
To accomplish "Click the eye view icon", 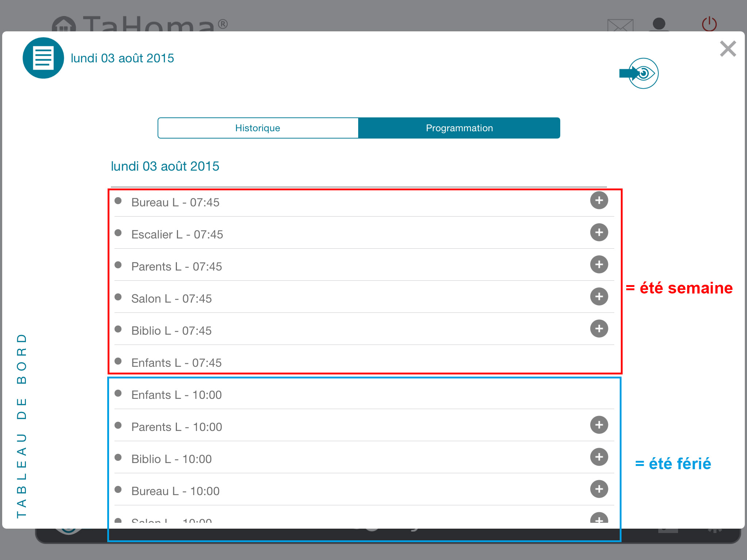I will coord(643,73).
